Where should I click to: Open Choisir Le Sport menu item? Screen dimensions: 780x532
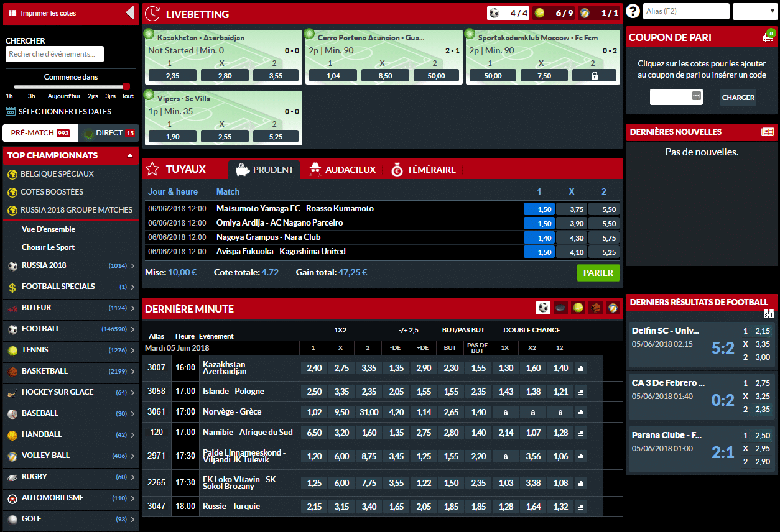[71, 247]
